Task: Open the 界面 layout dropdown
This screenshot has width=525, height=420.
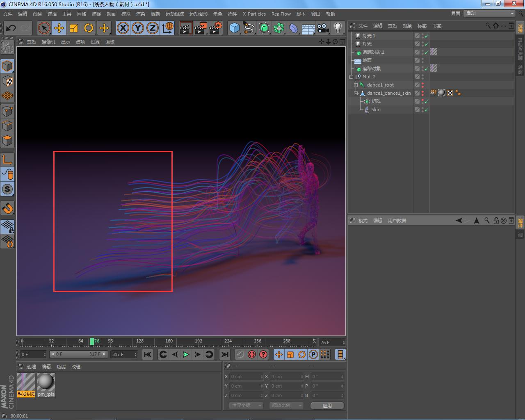Action: pyautogui.click(x=490, y=14)
